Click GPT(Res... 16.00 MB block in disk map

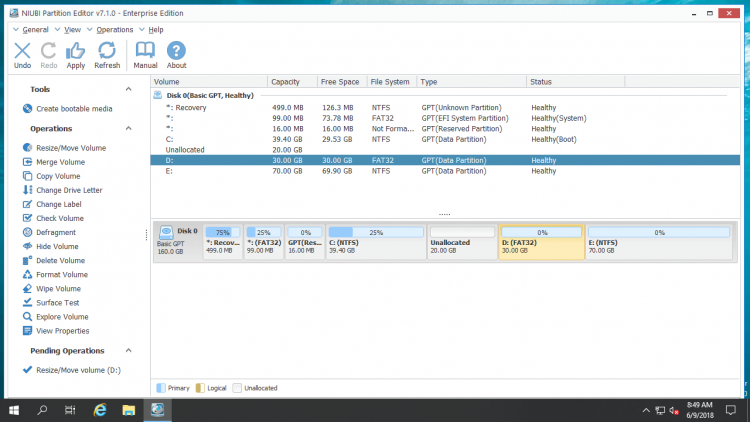305,242
